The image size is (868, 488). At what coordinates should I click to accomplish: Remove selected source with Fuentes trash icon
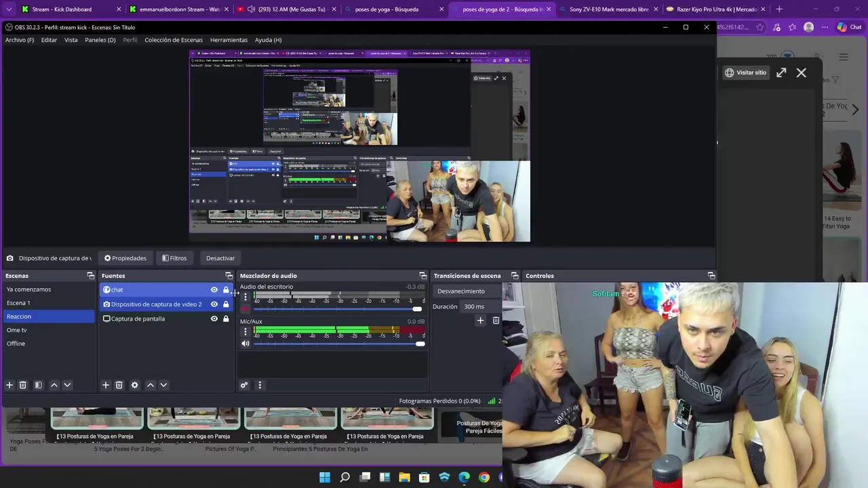coord(119,385)
